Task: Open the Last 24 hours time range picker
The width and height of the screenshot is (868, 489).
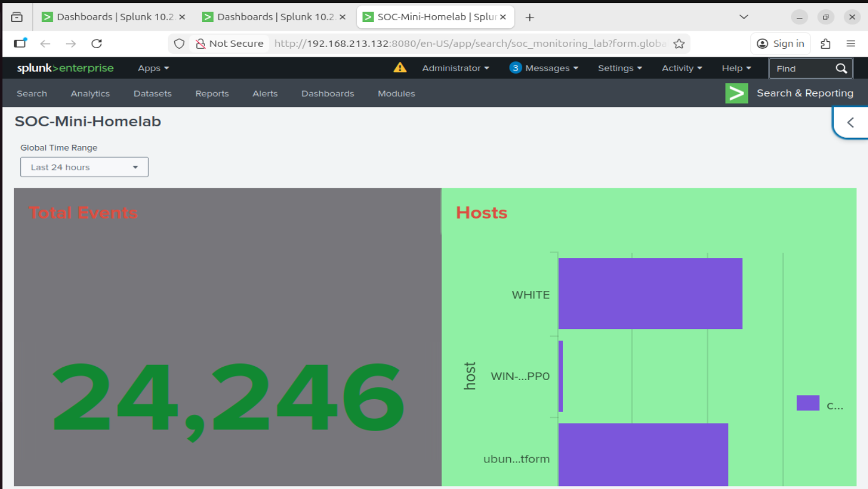Action: 85,167
